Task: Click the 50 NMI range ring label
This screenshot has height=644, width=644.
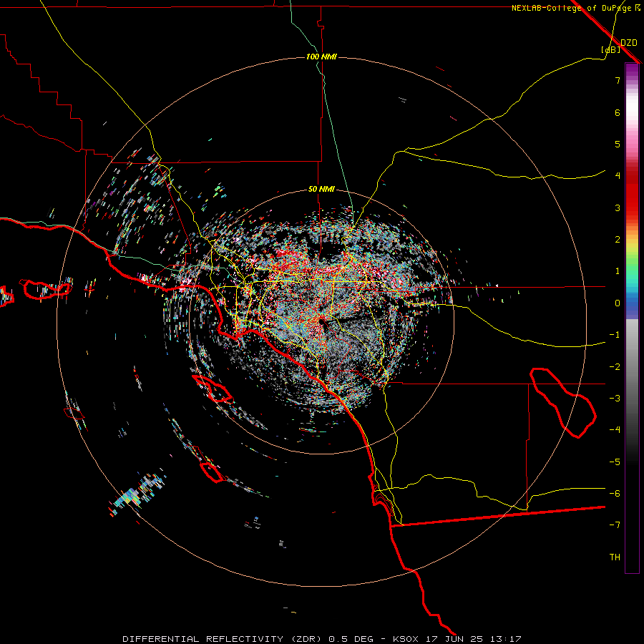Action: point(321,190)
